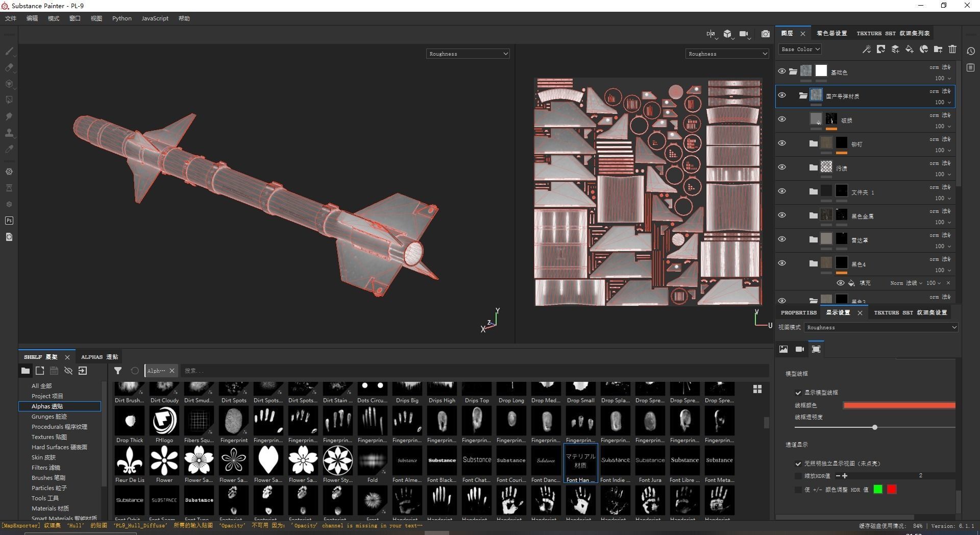Open the Base Color channel dropdown
This screenshot has width=980, height=535.
click(x=800, y=49)
